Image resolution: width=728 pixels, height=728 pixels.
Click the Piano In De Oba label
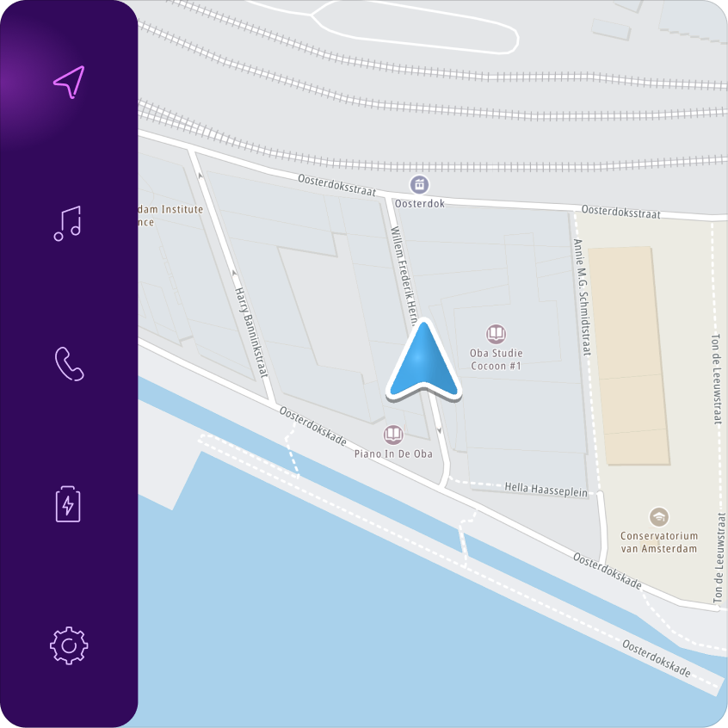pos(393,453)
